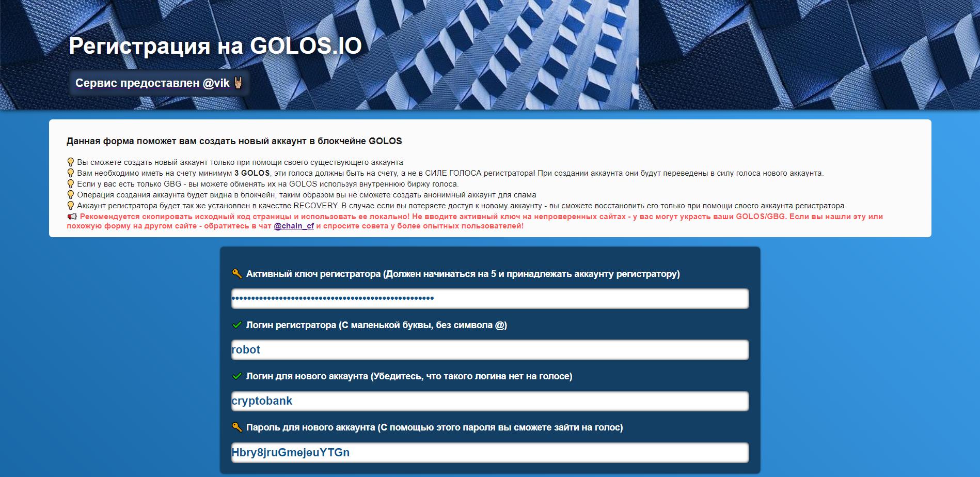The image size is (980, 477).
Task: Click the lightbulb beside the RECOVERY account line
Action: tap(71, 206)
